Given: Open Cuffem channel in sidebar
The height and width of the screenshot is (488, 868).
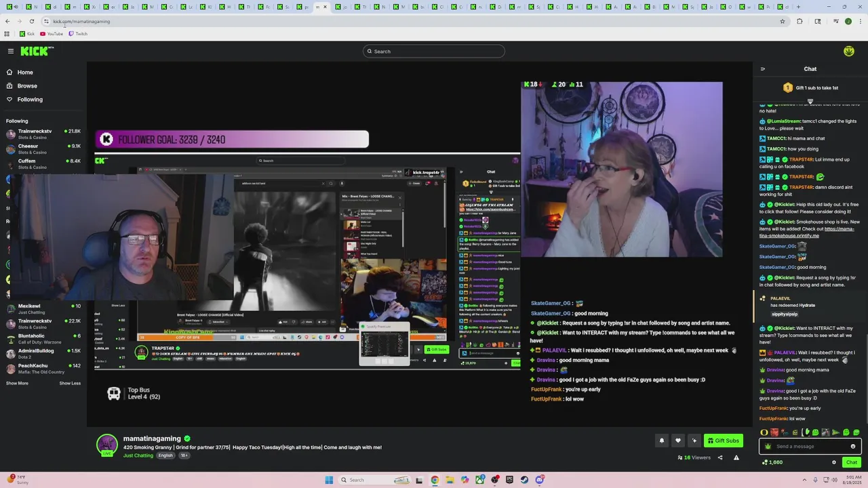Looking at the screenshot, I should pyautogui.click(x=43, y=163).
